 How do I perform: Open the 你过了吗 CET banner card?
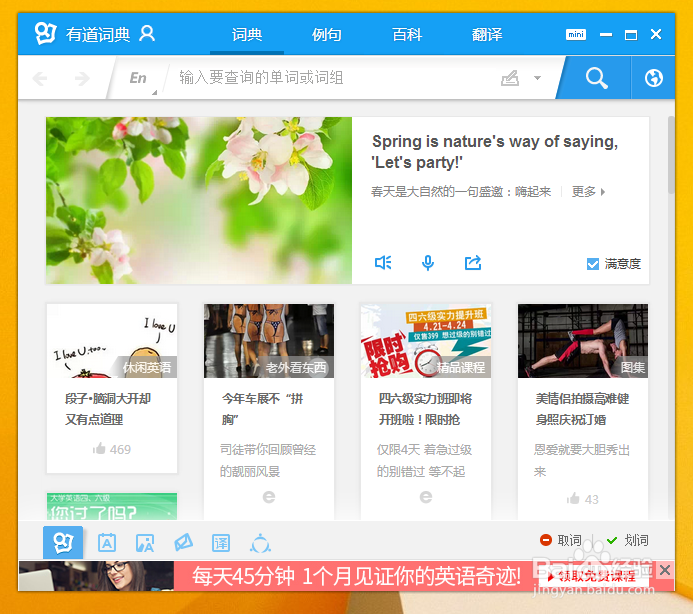[x=112, y=506]
